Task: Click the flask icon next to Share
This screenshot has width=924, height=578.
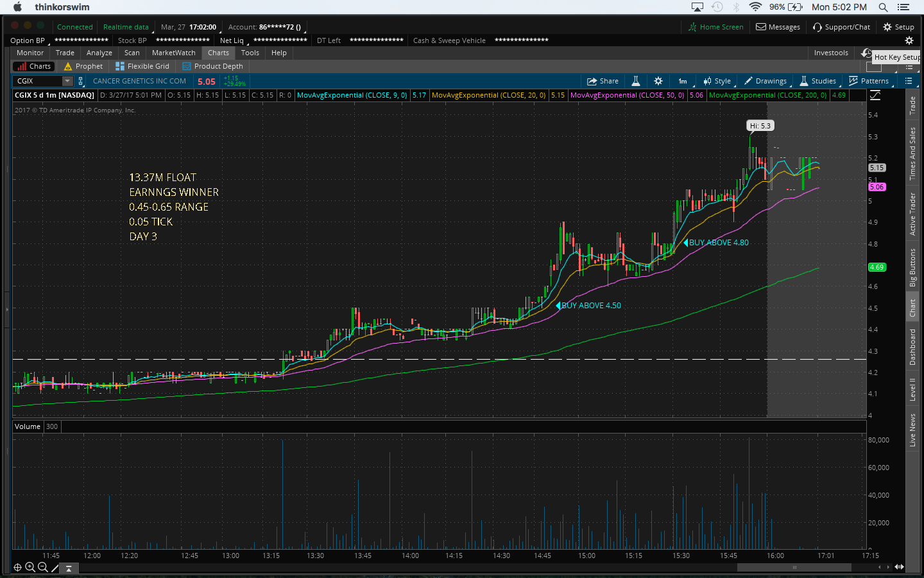Action: coord(635,81)
